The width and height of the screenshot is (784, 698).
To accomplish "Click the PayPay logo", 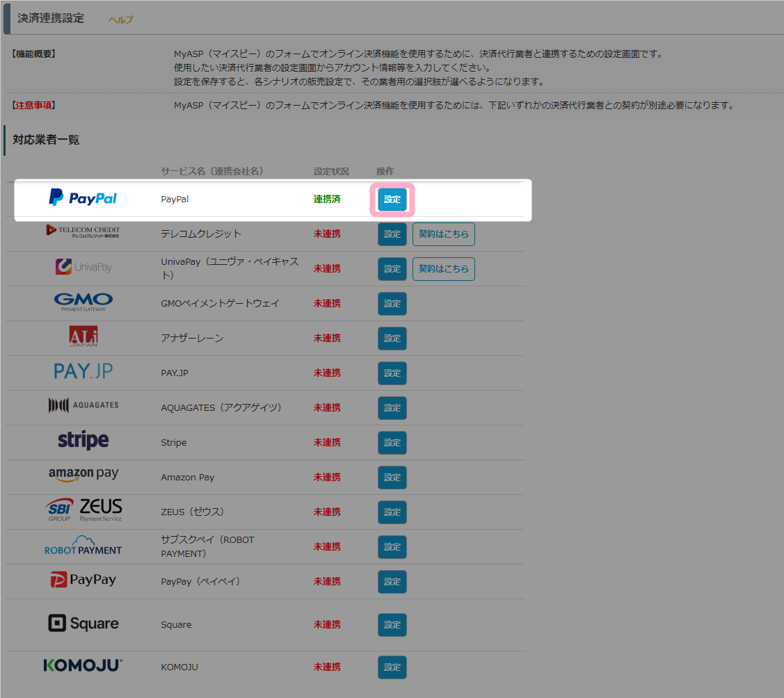I will [83, 580].
